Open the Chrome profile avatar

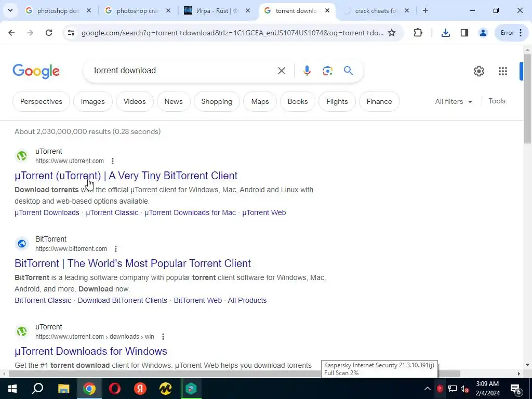[x=483, y=33]
